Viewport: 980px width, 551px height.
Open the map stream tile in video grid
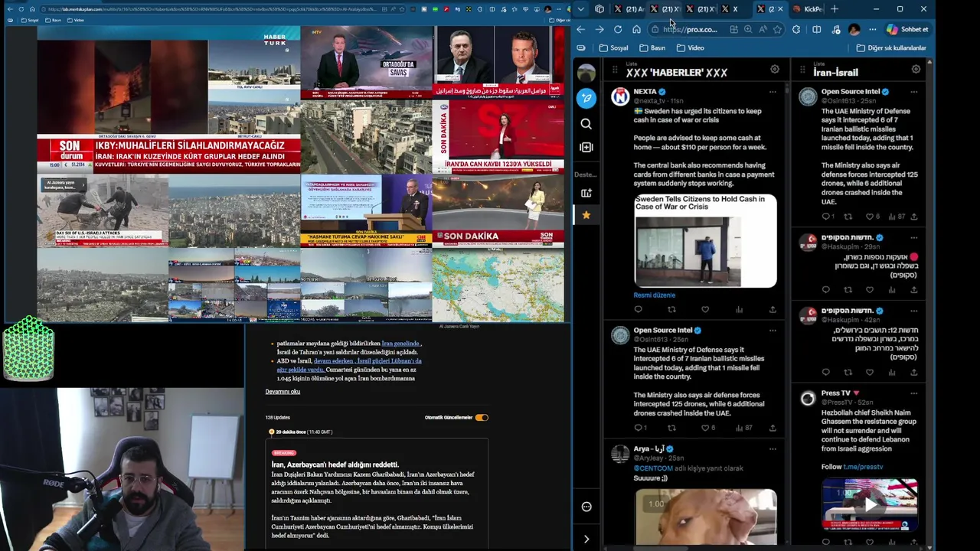[x=498, y=285]
